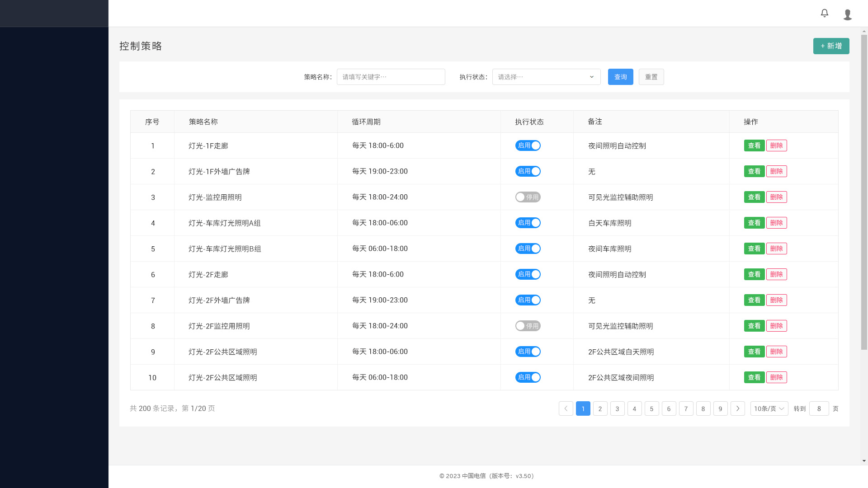Click the user profile avatar icon
Screen dimensions: 868x488
coord(848,14)
